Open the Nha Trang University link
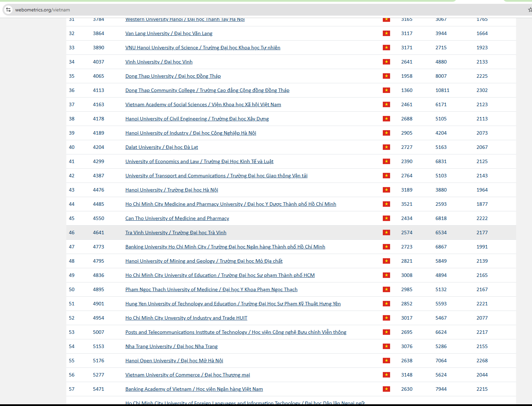The image size is (532, 406). coord(171,346)
